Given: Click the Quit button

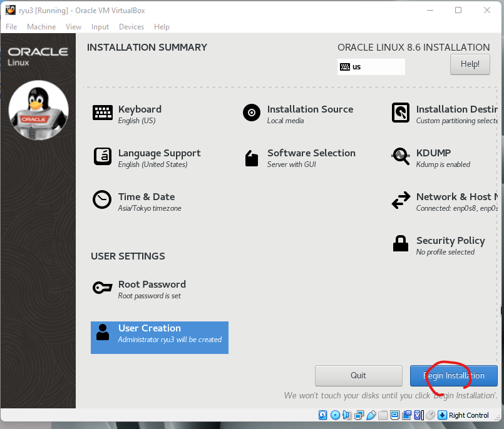Looking at the screenshot, I should 358,375.
